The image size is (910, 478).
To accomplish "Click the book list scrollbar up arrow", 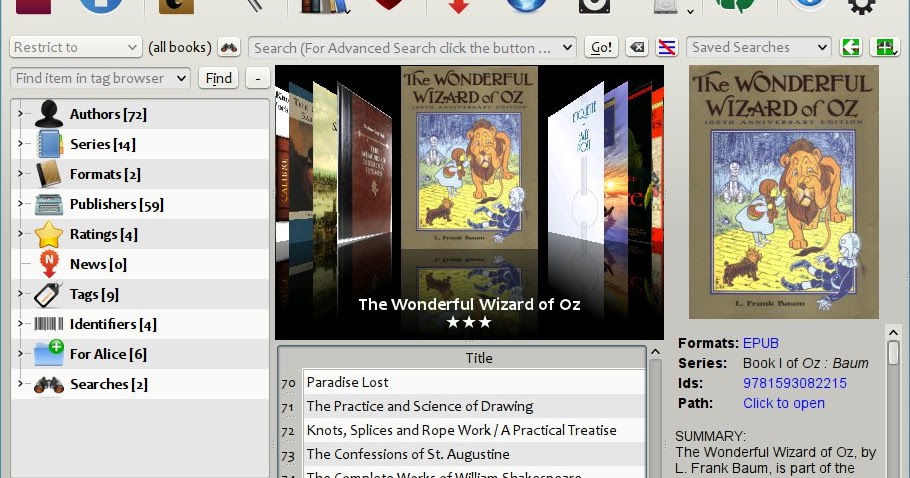I will click(655, 352).
